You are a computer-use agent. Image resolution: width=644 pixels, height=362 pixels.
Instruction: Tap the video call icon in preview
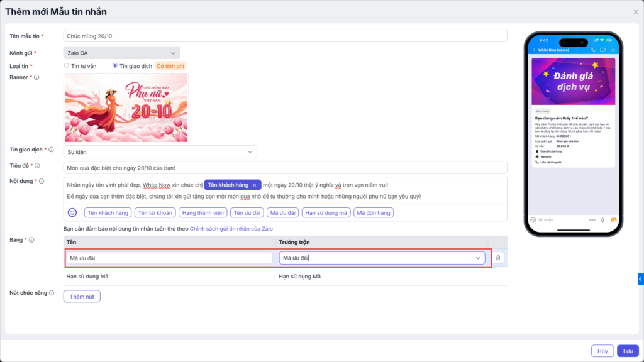coord(602,50)
